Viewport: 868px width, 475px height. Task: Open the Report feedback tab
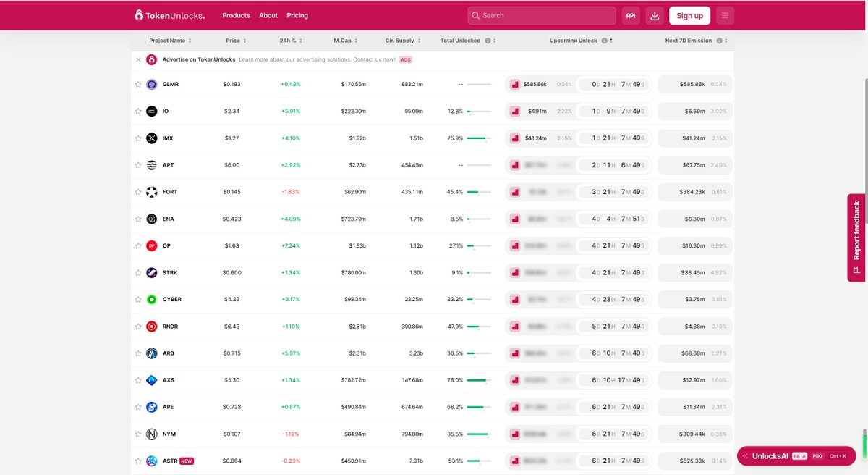(856, 237)
